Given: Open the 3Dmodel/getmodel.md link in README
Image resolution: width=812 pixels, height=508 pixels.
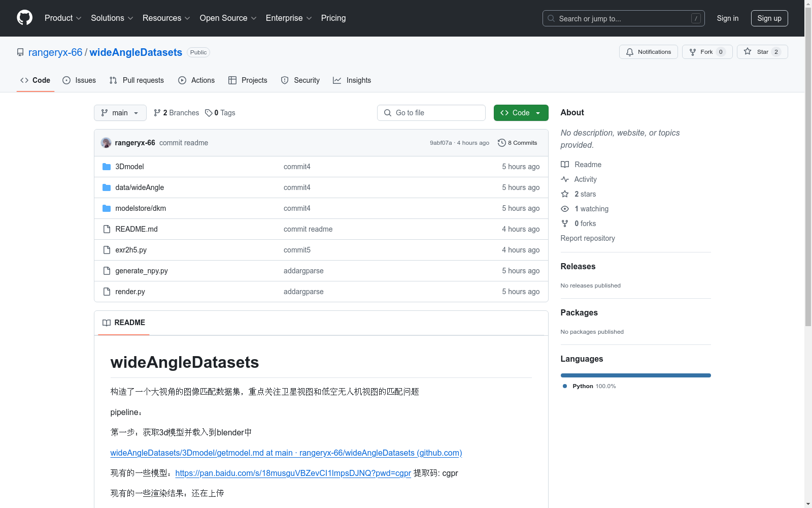Looking at the screenshot, I should (286, 453).
